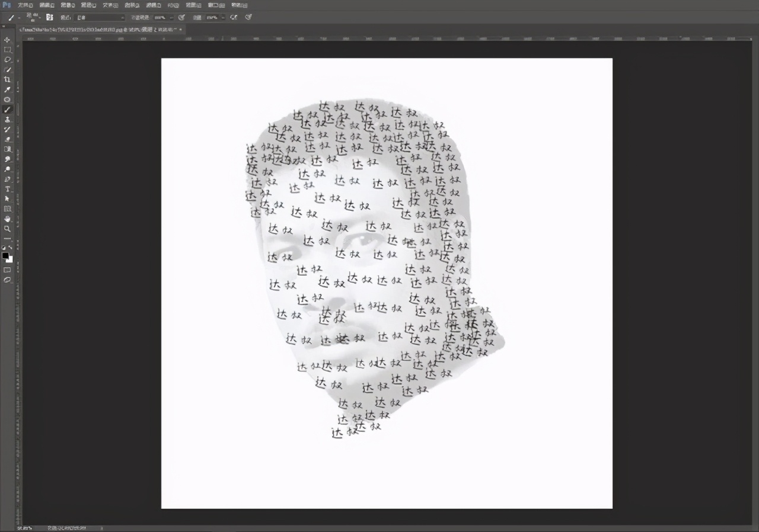Select the Eyedropper tool

point(7,89)
